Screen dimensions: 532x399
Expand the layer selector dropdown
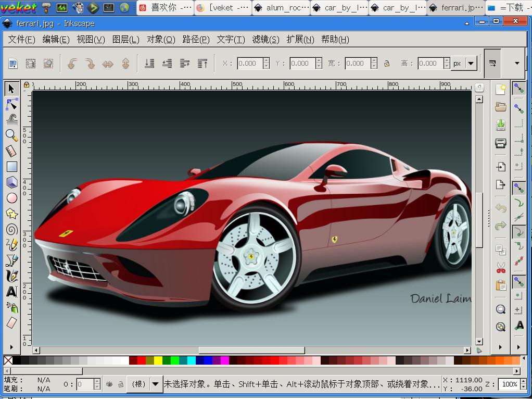click(156, 384)
